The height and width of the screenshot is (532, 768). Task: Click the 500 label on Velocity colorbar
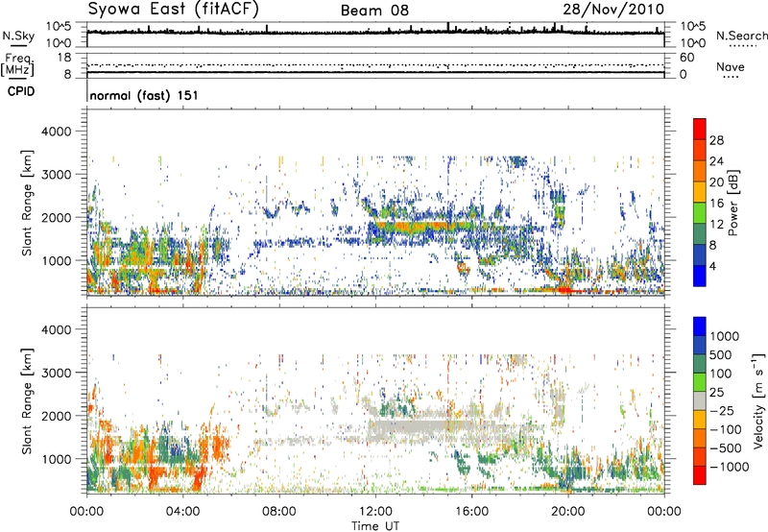[722, 355]
